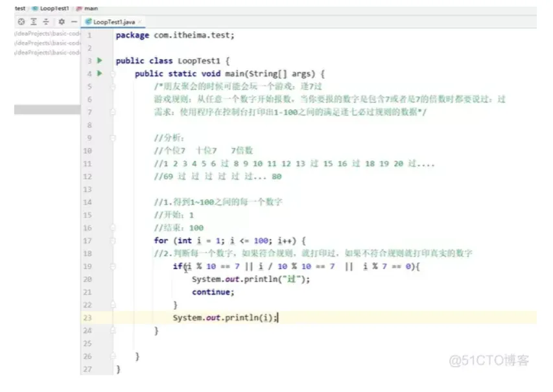Screen dimensions: 553x392
Task: Open project panel gear settings
Action: [x=62, y=22]
